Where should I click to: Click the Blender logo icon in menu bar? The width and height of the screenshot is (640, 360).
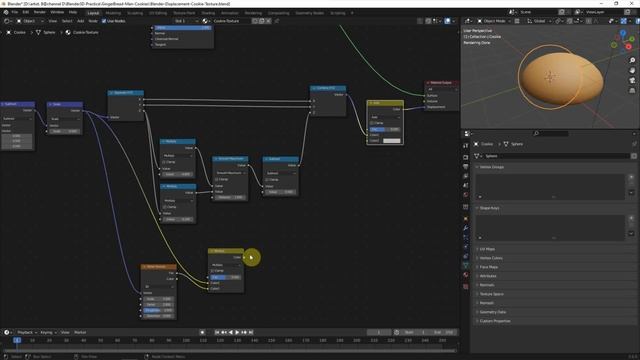coord(6,13)
